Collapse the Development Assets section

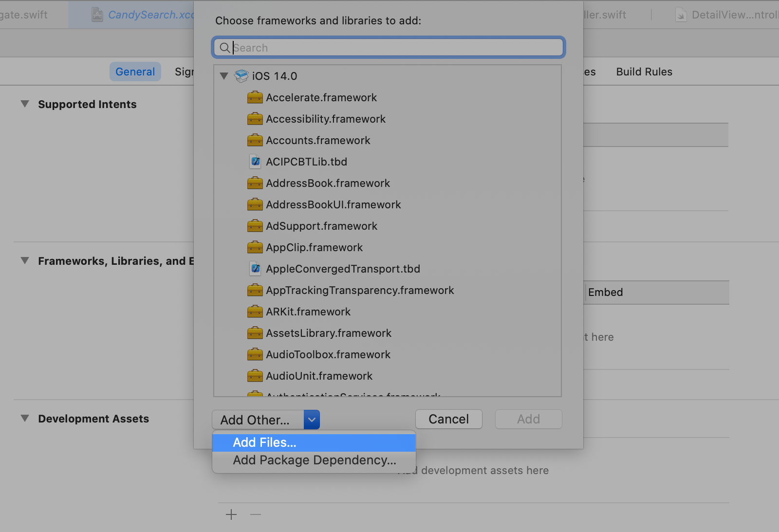click(25, 419)
